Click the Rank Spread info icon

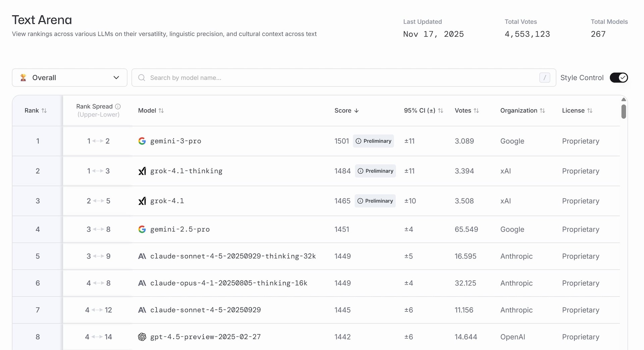pos(118,106)
